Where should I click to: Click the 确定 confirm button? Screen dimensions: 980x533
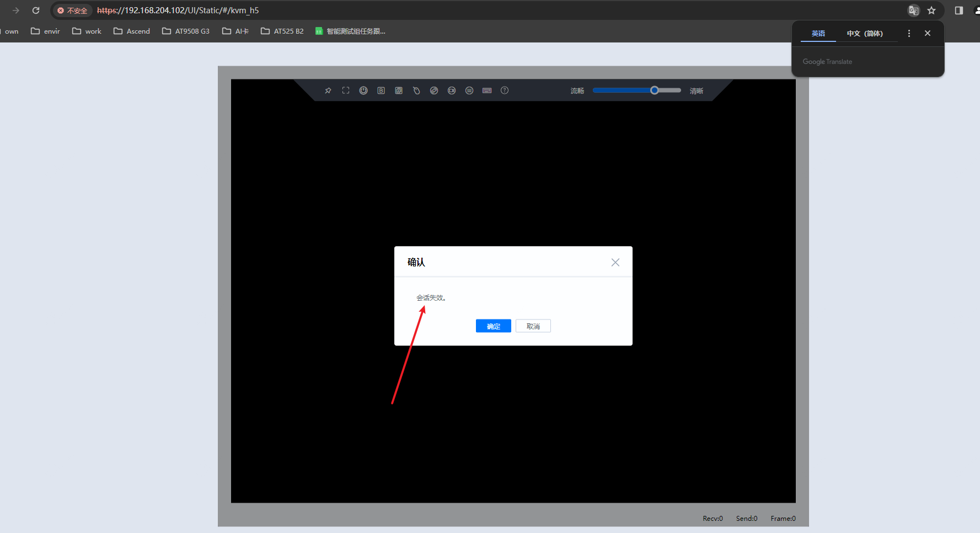[x=493, y=326]
